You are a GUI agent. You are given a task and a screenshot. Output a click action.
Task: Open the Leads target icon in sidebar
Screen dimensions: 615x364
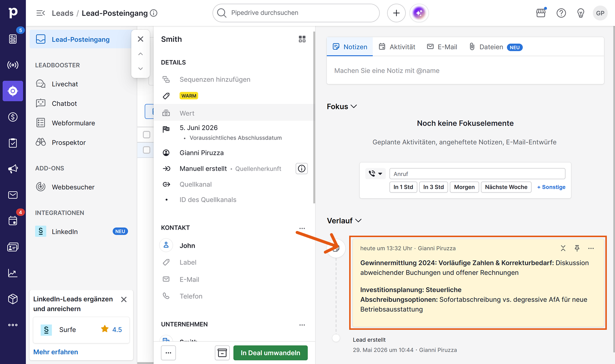pyautogui.click(x=13, y=91)
